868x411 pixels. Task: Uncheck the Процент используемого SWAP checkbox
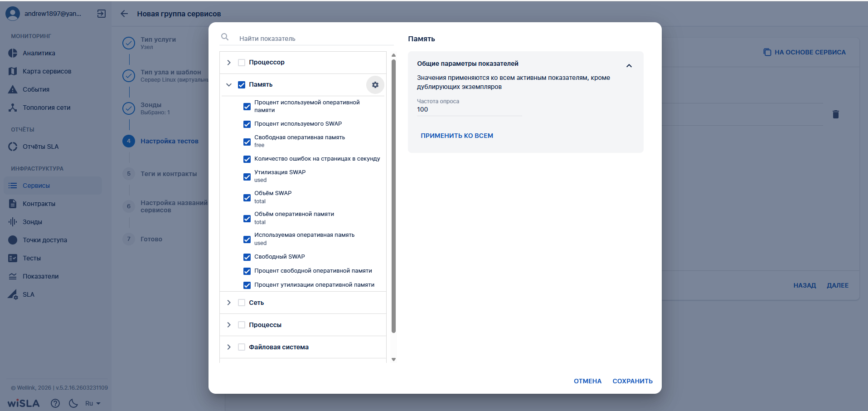(247, 124)
